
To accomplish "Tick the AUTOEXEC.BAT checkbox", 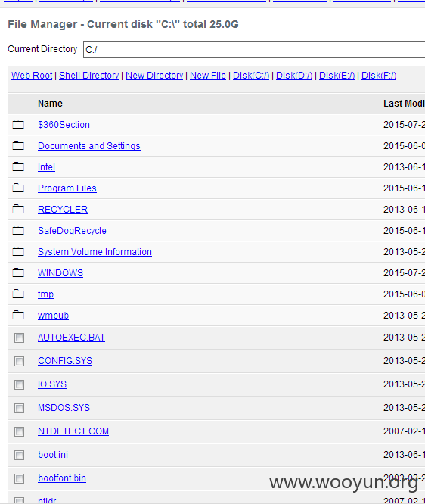I will coord(19,338).
